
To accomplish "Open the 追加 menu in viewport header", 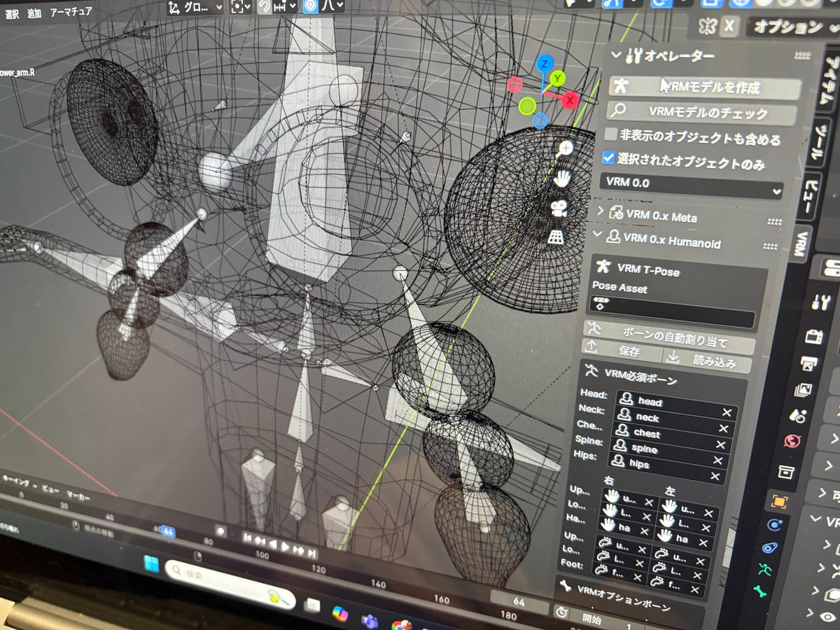I will click(34, 13).
